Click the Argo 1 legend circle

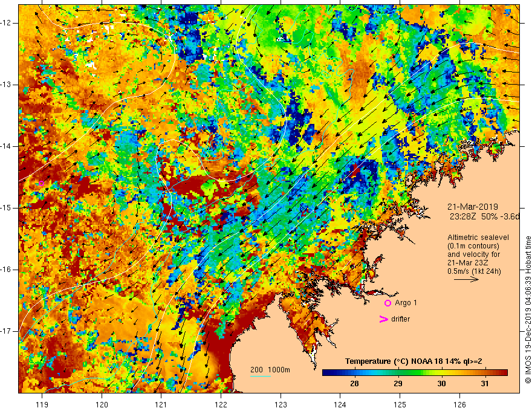coord(388,303)
